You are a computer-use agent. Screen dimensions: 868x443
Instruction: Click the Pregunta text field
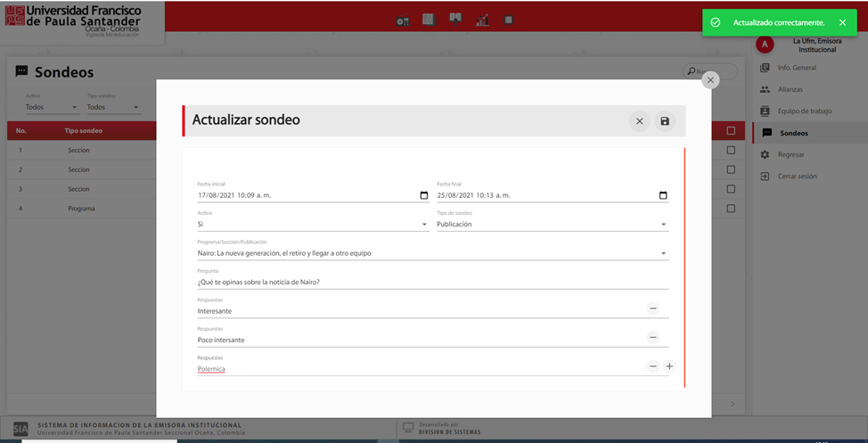432,282
